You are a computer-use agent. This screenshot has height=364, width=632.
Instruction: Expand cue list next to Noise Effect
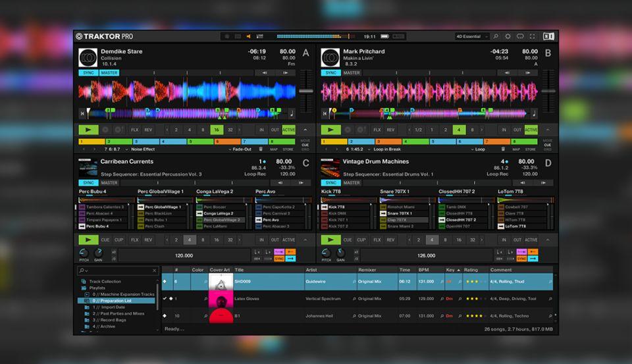coord(126,149)
